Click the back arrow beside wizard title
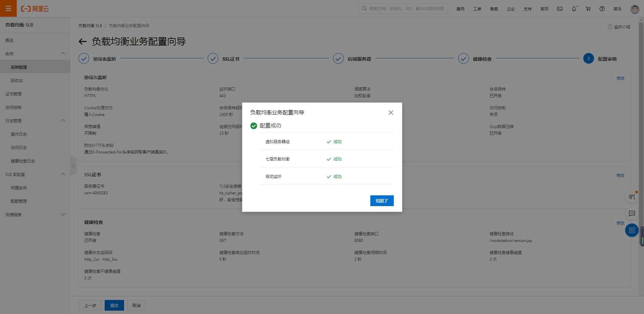The height and width of the screenshot is (314, 644). pos(83,42)
